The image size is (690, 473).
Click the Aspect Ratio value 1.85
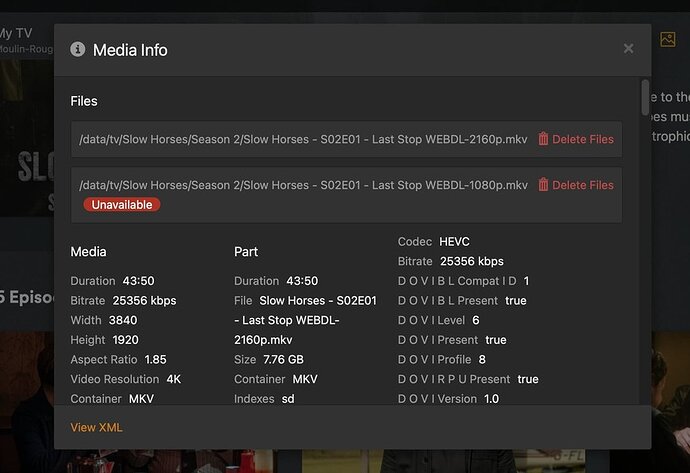(156, 359)
